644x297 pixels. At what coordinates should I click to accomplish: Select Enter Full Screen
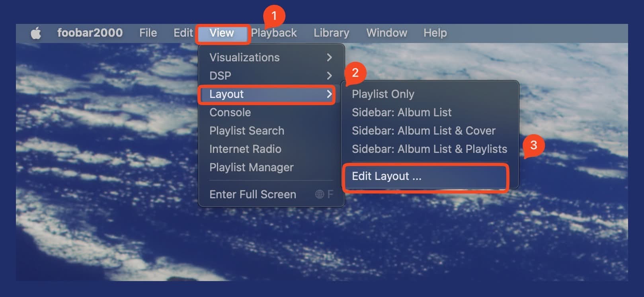(x=271, y=194)
